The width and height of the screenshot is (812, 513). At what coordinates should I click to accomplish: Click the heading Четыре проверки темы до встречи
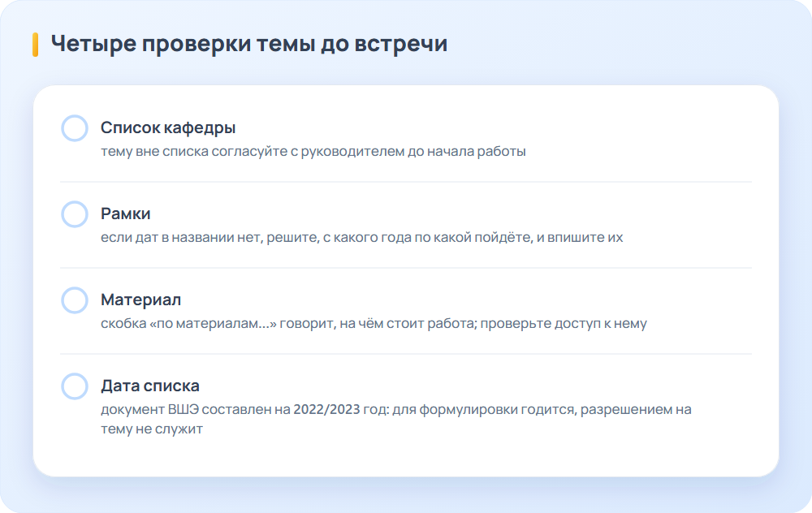coord(249,44)
